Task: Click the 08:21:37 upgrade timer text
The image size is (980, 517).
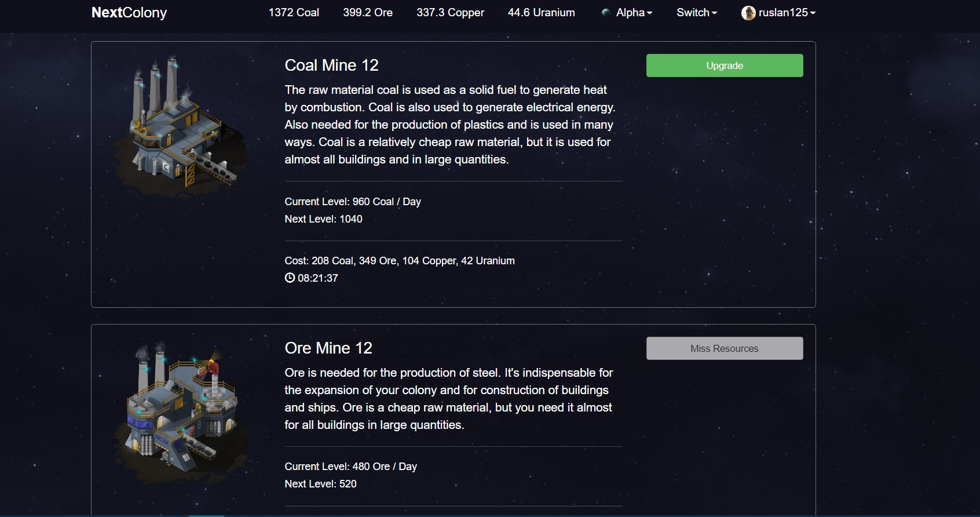Action: 318,278
